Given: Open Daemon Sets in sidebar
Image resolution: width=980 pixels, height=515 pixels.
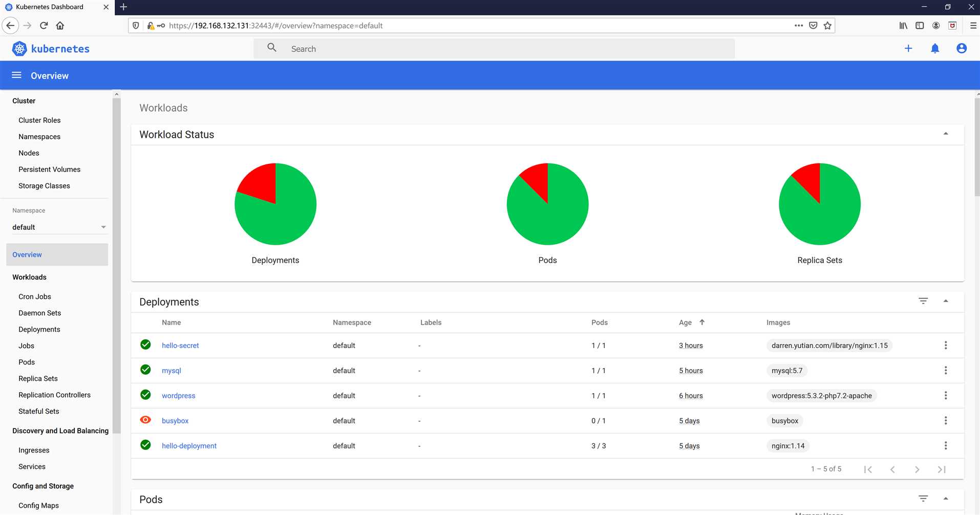Looking at the screenshot, I should pos(39,313).
